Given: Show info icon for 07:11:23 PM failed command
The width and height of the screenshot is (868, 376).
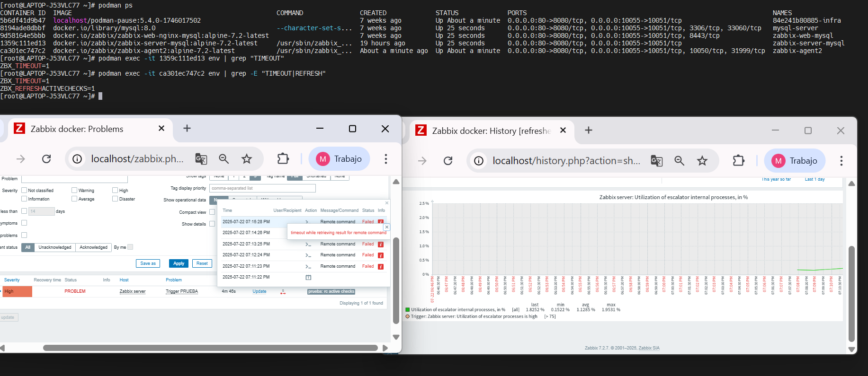Looking at the screenshot, I should click(x=380, y=267).
